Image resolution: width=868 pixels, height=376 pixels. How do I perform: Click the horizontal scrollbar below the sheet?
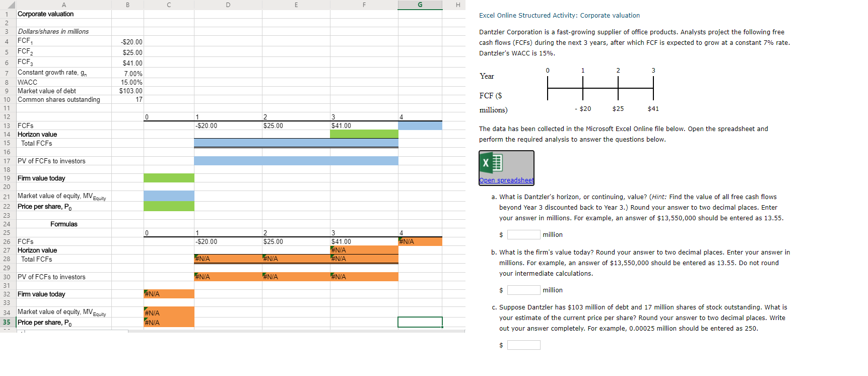tap(296, 331)
